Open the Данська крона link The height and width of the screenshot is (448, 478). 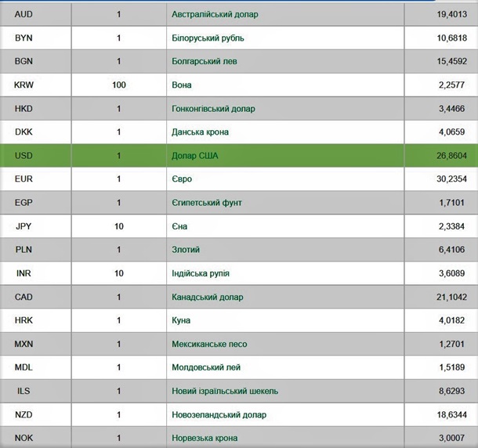click(x=200, y=132)
